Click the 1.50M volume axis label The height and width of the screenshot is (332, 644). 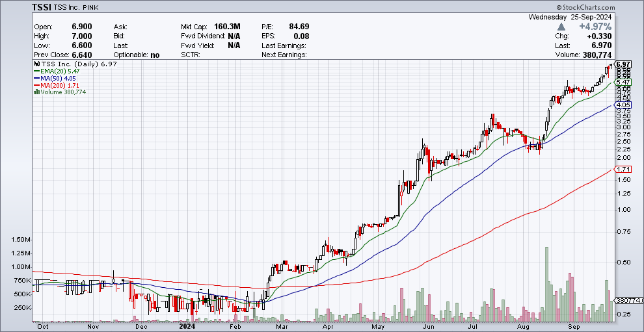click(x=21, y=240)
